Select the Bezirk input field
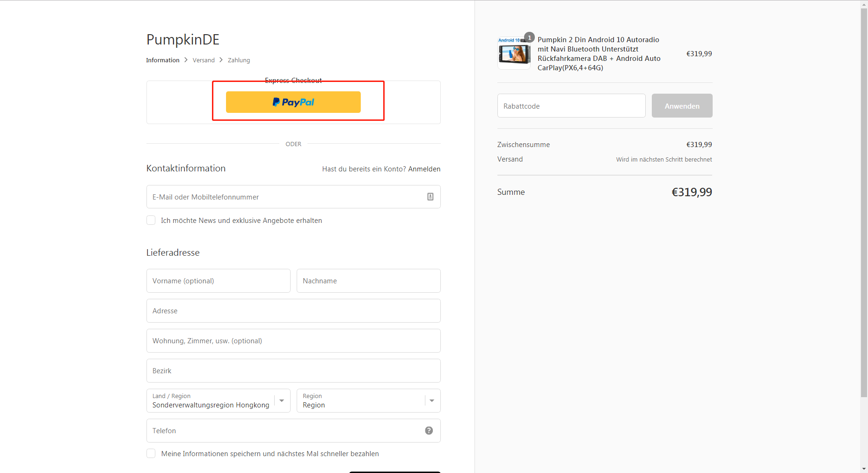 tap(293, 370)
